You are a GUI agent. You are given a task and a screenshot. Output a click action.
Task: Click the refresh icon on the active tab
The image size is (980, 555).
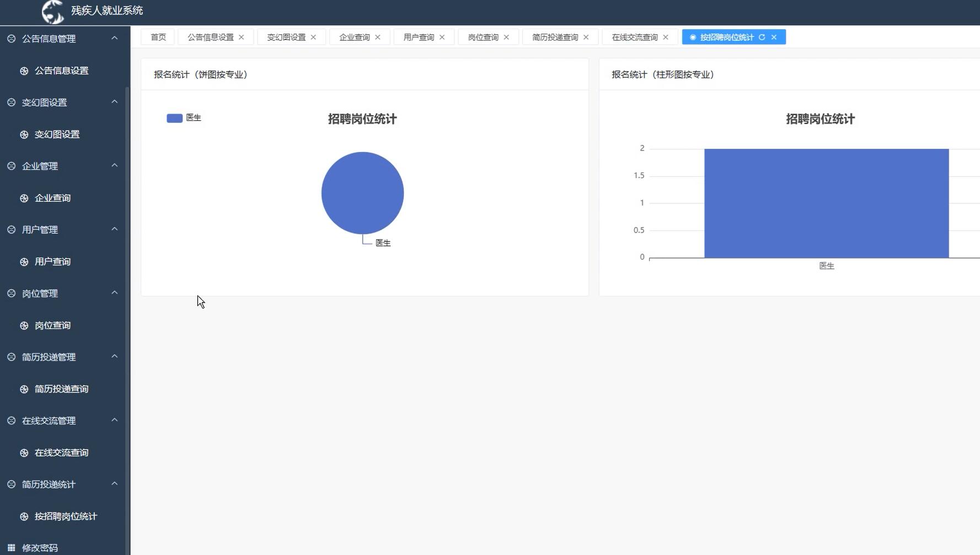(762, 37)
